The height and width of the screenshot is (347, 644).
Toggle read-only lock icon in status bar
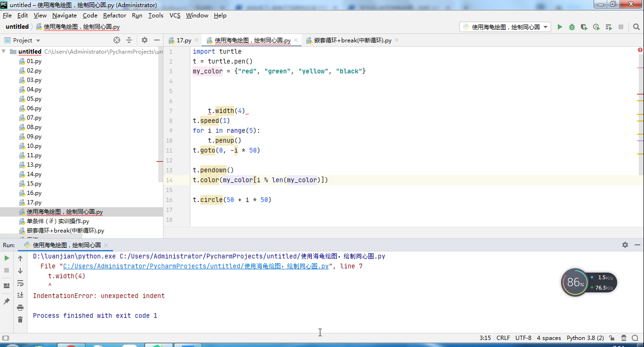[x=611, y=338]
